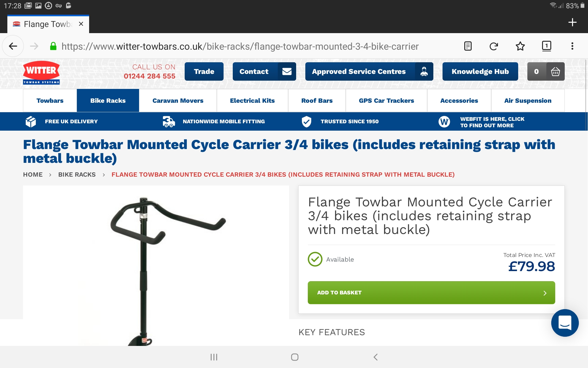
Task: Add the cycle carrier to basket
Action: click(431, 293)
